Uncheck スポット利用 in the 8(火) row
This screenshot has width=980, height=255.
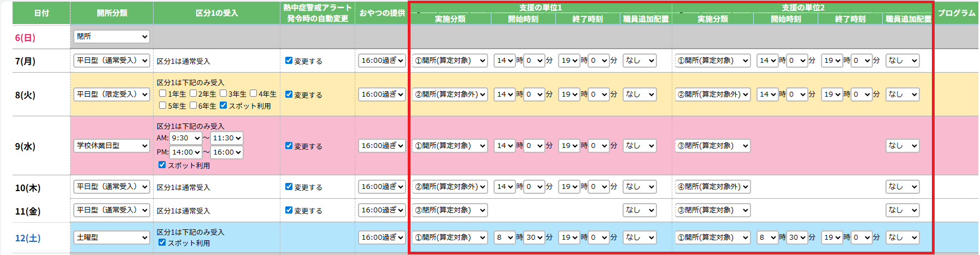pos(223,105)
